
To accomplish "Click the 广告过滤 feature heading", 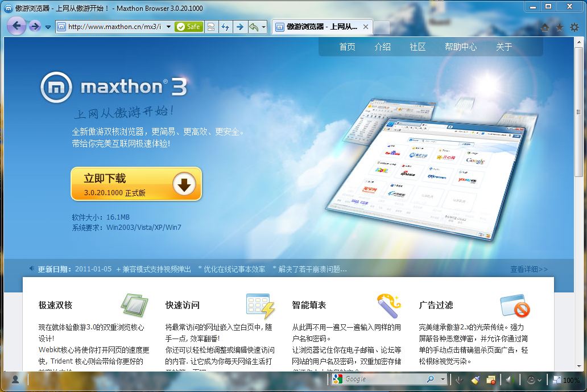I will point(436,305).
